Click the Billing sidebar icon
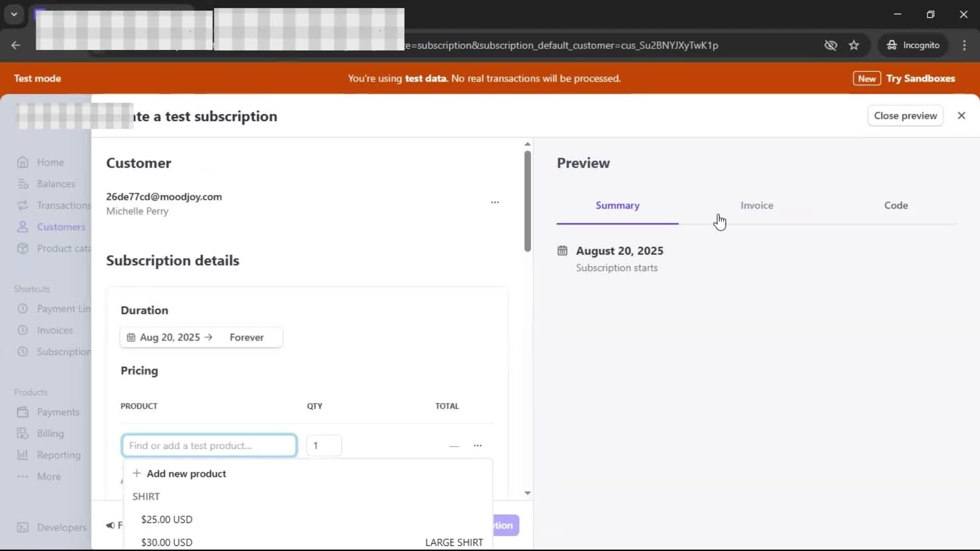The height and width of the screenshot is (551, 980). (22, 434)
